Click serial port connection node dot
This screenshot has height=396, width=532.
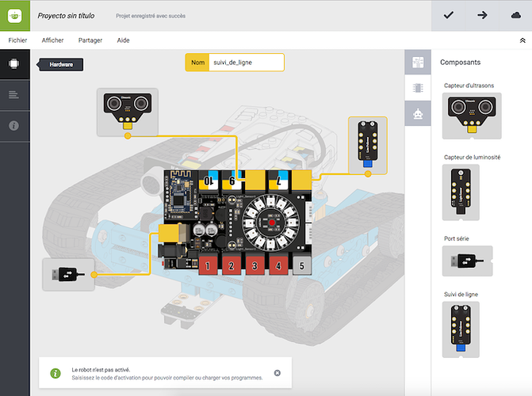(94, 275)
